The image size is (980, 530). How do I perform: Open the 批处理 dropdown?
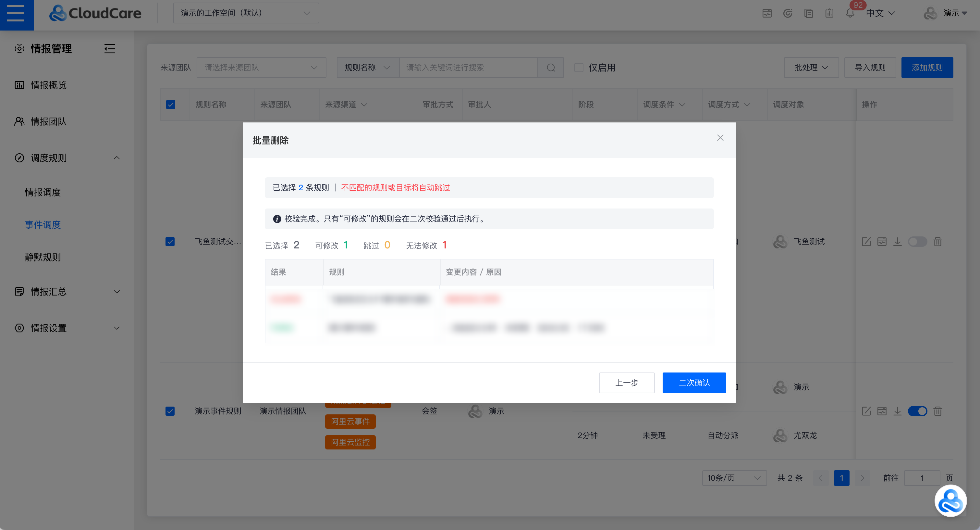point(811,68)
